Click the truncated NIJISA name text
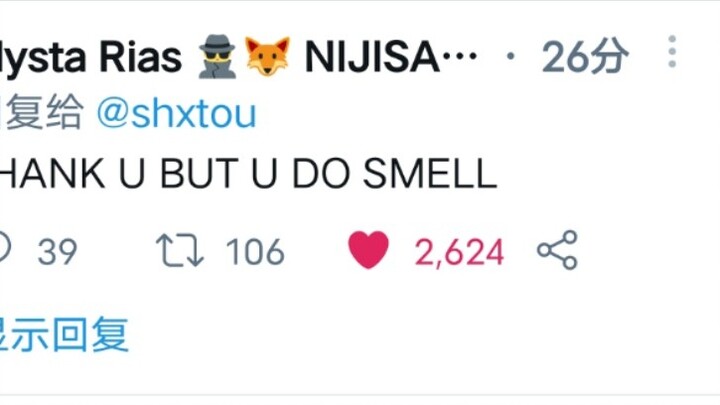The height and width of the screenshot is (405, 720). click(391, 57)
